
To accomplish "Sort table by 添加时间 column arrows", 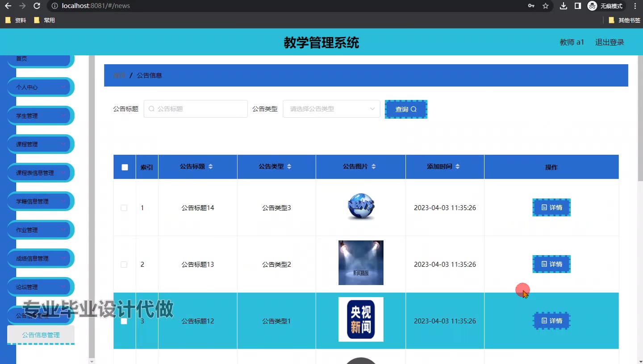I will (458, 166).
